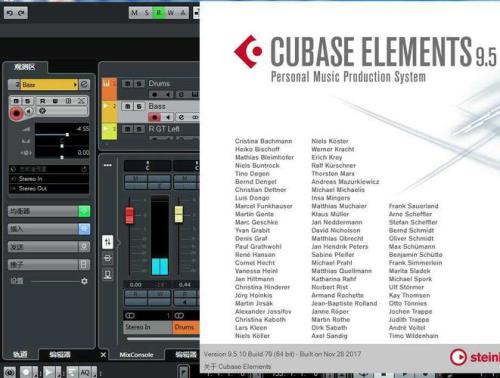
Task: Open channel settings 'e' on Bass track row
Action: (x=181, y=117)
